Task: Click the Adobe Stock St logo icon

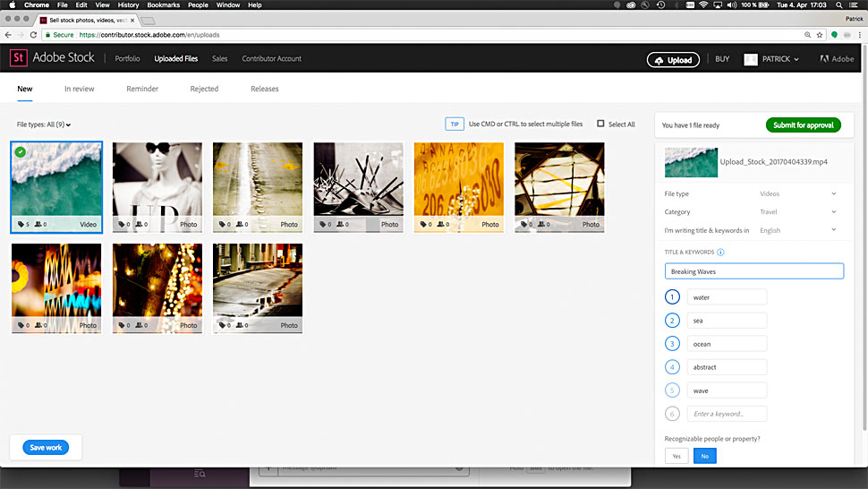Action: point(18,57)
